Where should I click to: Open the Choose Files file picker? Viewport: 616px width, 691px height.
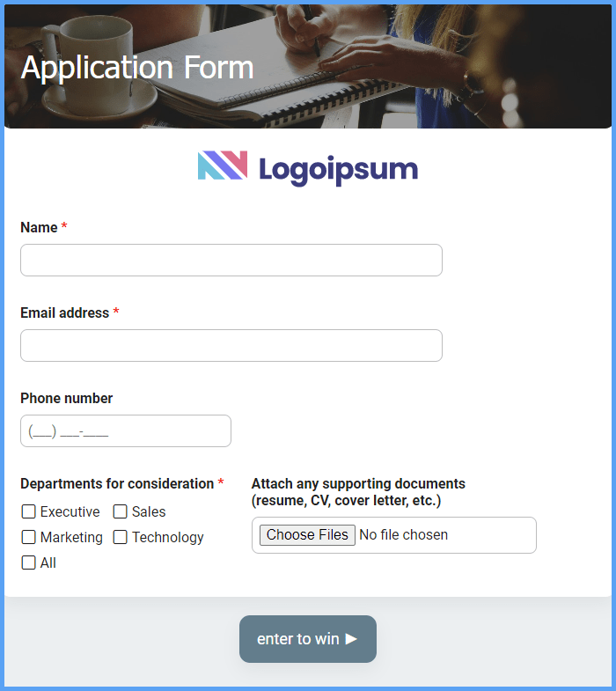point(307,535)
